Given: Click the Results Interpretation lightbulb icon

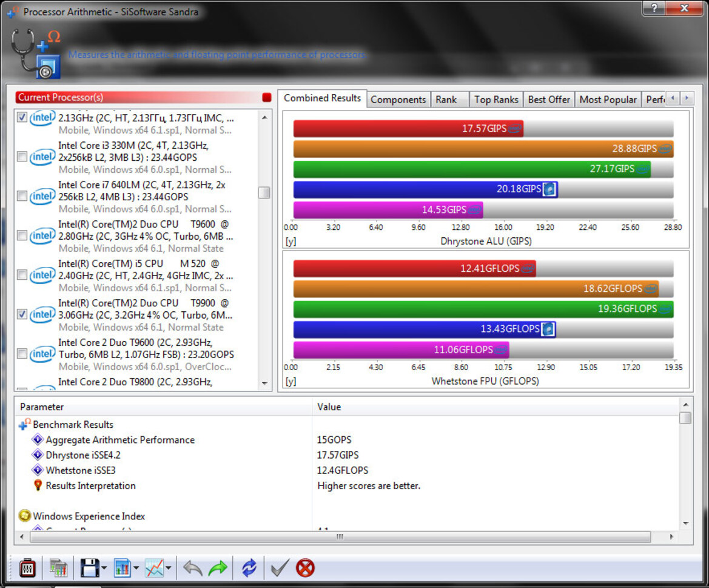Looking at the screenshot, I should 38,485.
